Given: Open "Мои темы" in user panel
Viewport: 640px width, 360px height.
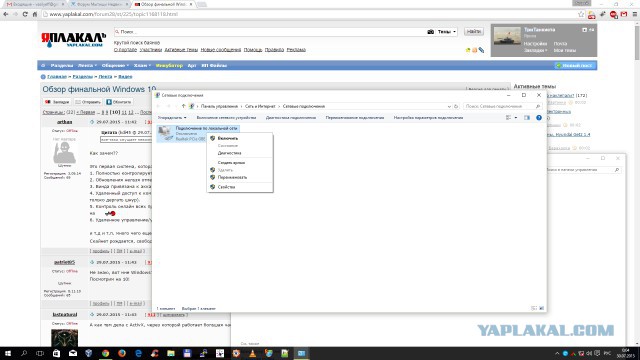Looking at the screenshot, I should (564, 50).
